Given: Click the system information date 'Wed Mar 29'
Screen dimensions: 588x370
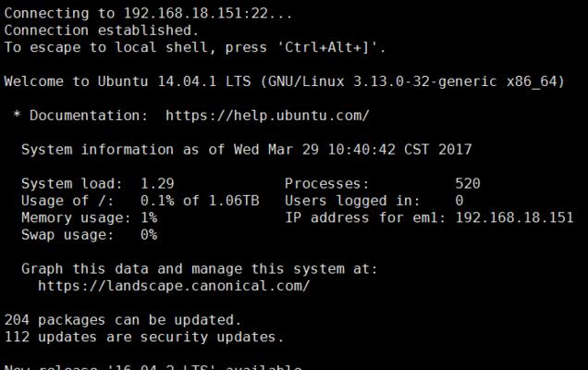Looking at the screenshot, I should pos(276,150).
